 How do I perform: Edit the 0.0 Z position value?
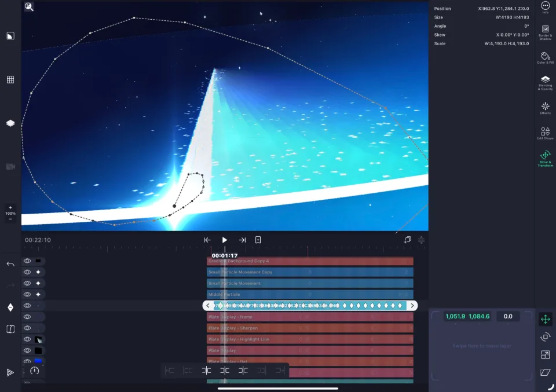(x=508, y=316)
